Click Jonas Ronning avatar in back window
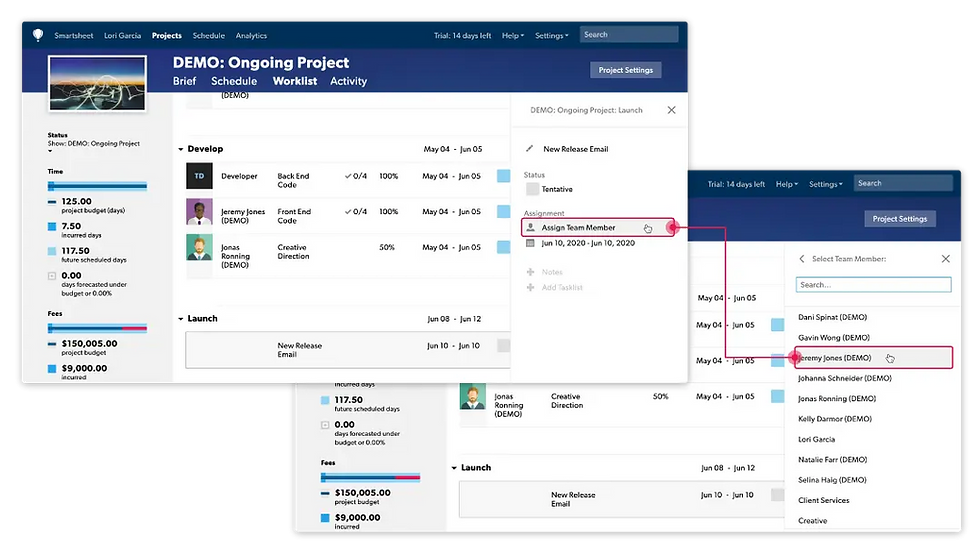 [x=473, y=396]
